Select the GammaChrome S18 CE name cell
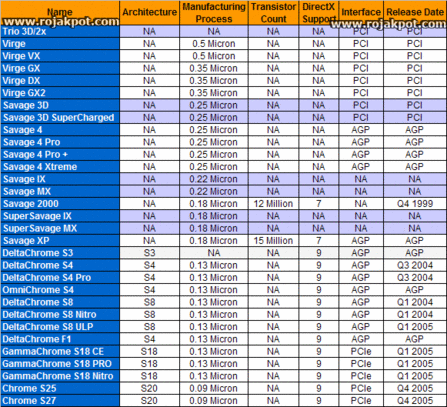 60,352
